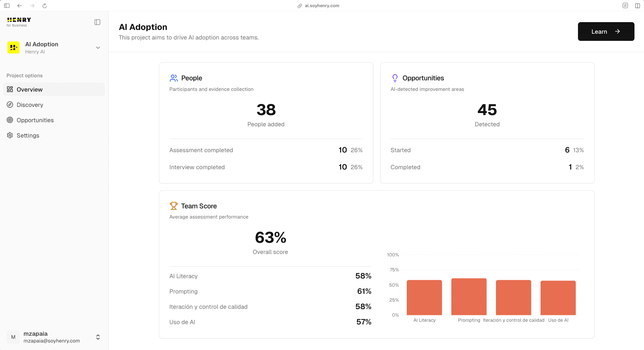Viewport: 644px width, 350px height.
Task: Collapse the Henry app sidebar
Action: (97, 22)
